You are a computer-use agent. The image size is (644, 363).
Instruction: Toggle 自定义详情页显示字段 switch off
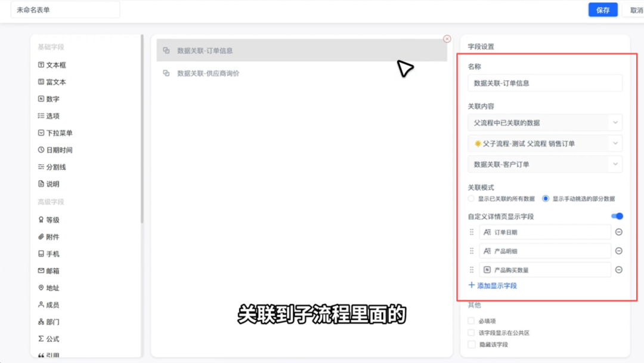(x=617, y=216)
